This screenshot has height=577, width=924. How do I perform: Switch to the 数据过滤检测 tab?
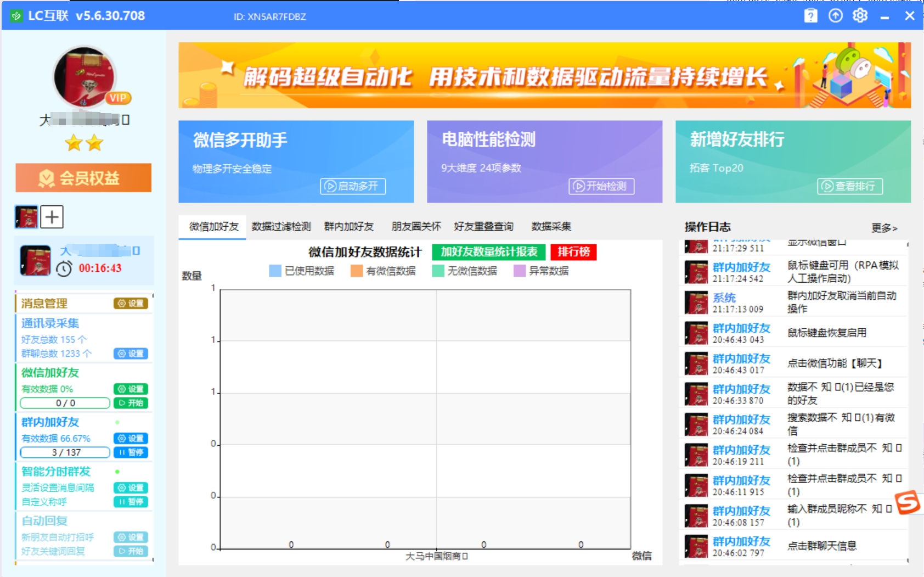281,227
